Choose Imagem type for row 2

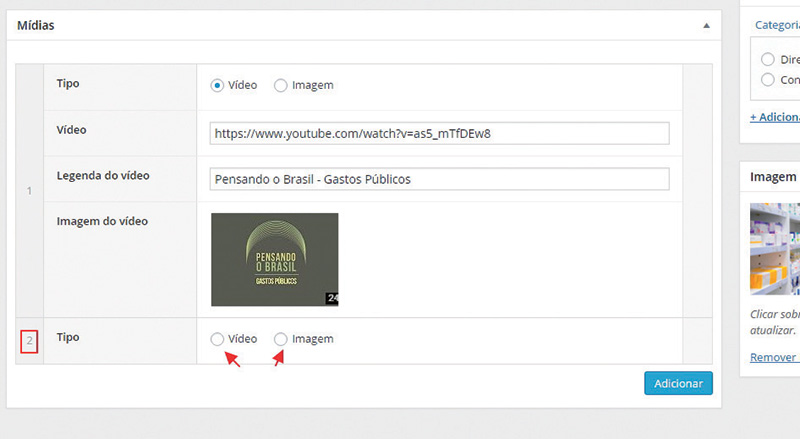281,340
